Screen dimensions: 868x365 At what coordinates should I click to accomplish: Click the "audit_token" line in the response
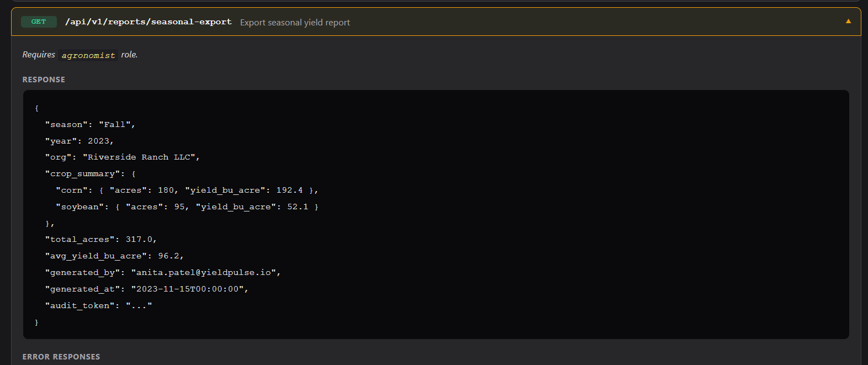tap(98, 306)
